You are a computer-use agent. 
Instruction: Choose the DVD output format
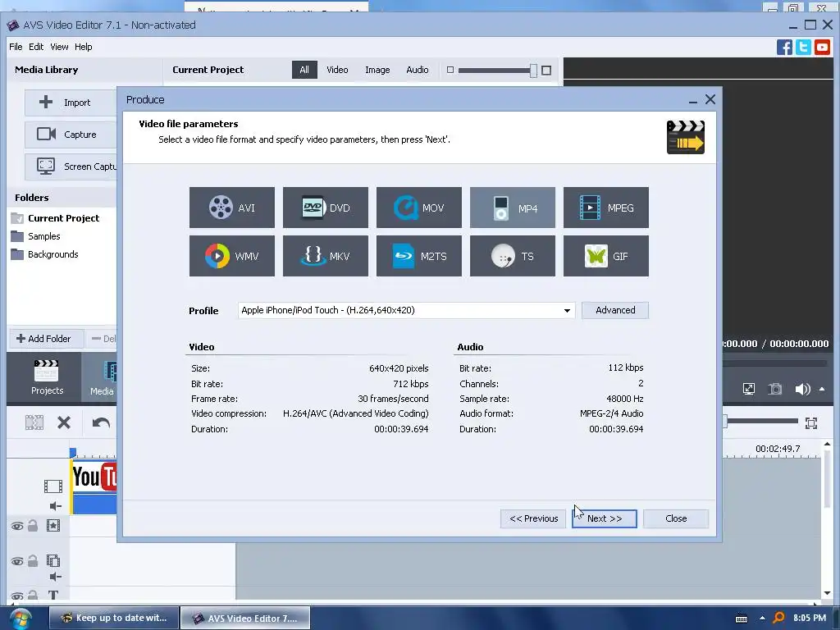pyautogui.click(x=325, y=208)
